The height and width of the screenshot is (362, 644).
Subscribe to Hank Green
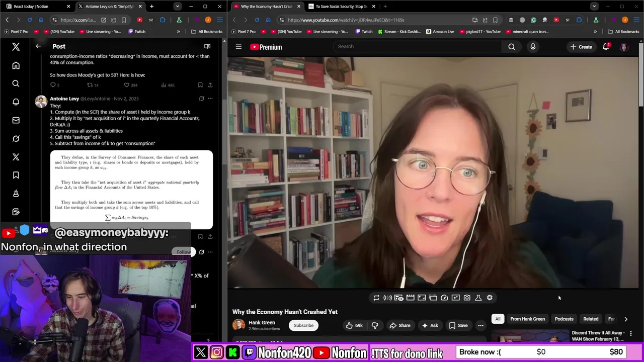click(303, 325)
